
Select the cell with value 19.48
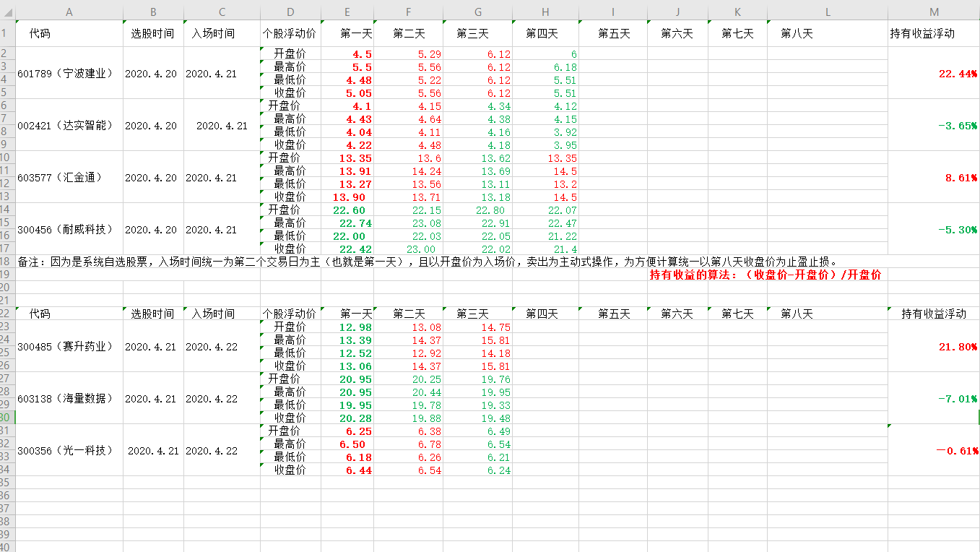pos(478,418)
